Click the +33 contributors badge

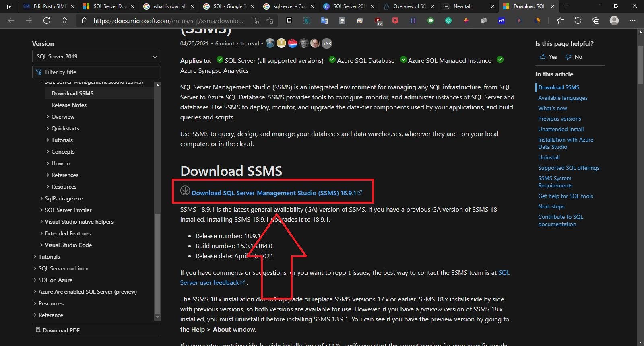coord(327,43)
